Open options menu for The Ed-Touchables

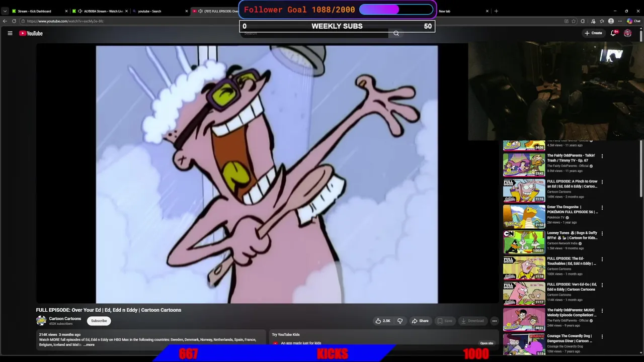[x=602, y=259]
